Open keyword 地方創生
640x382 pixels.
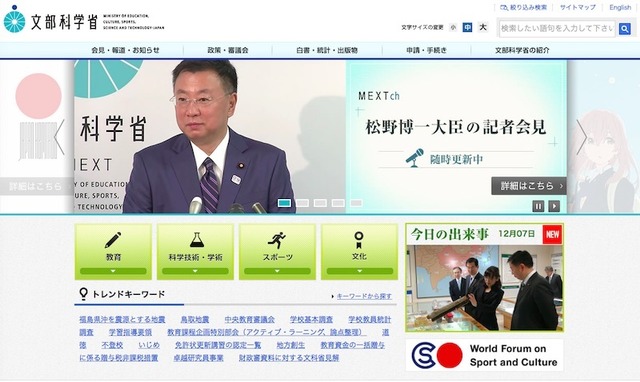click(291, 345)
